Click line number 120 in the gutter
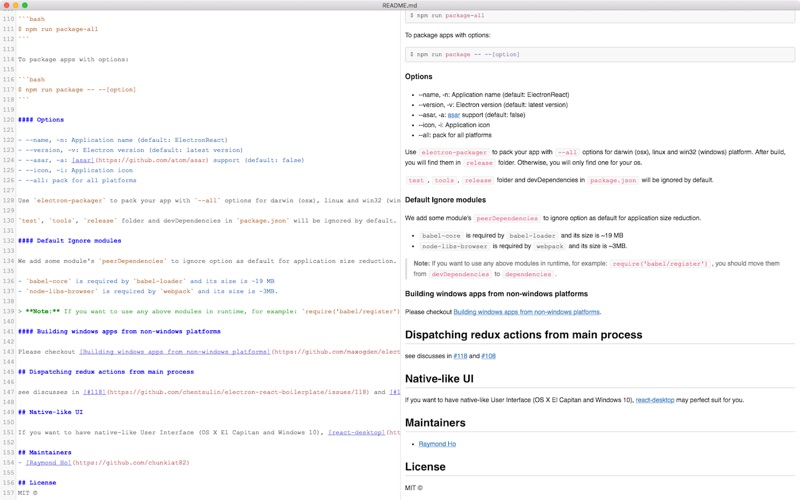 (x=8, y=120)
